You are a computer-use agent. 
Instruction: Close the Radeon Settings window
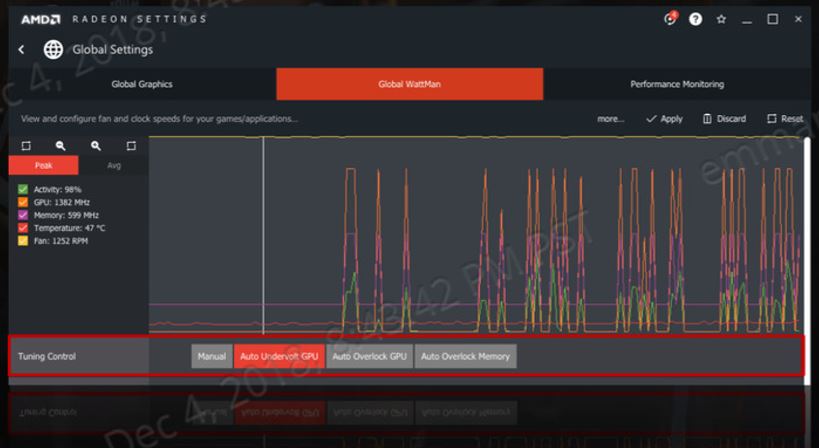[798, 19]
